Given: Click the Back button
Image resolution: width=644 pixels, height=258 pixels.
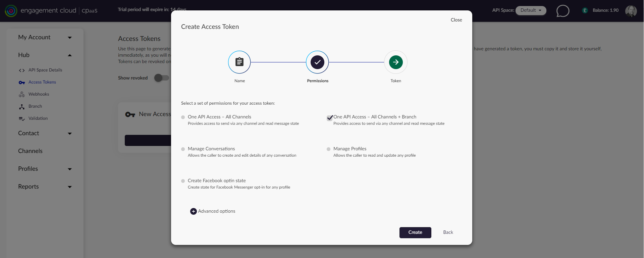Looking at the screenshot, I should tap(448, 233).
